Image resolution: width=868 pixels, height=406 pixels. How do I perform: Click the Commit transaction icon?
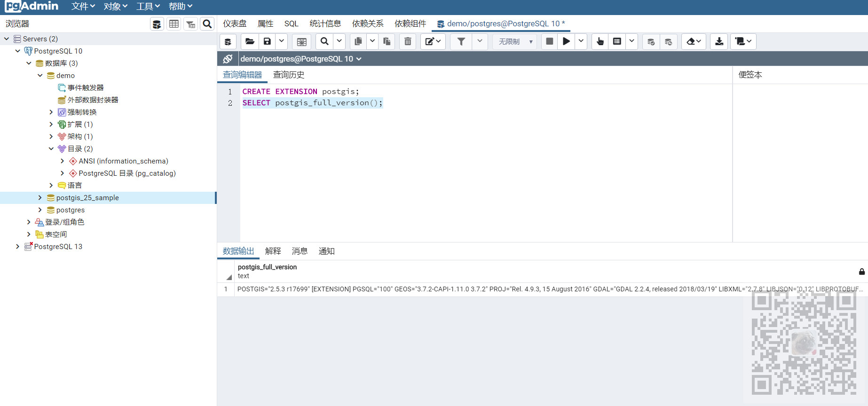coord(651,41)
